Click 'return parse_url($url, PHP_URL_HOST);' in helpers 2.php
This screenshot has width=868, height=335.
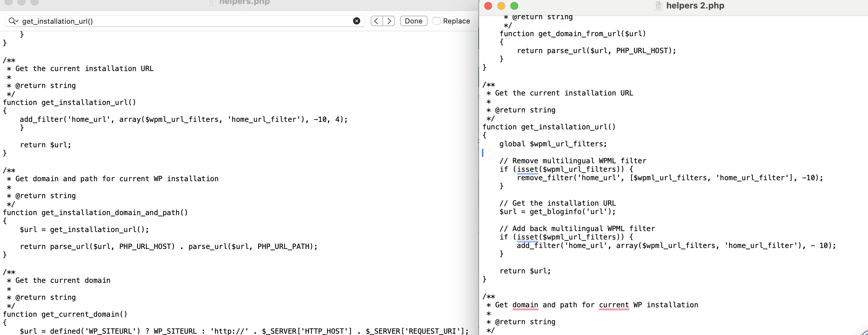[597, 51]
